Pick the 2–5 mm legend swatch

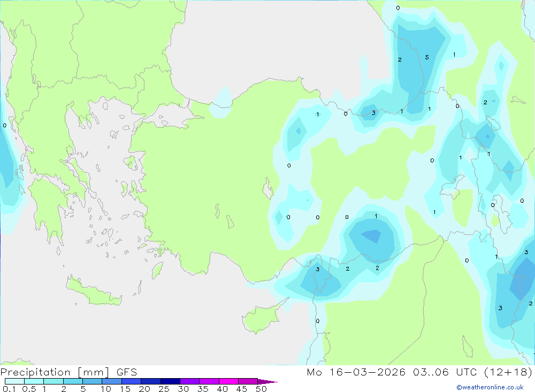coord(73,381)
